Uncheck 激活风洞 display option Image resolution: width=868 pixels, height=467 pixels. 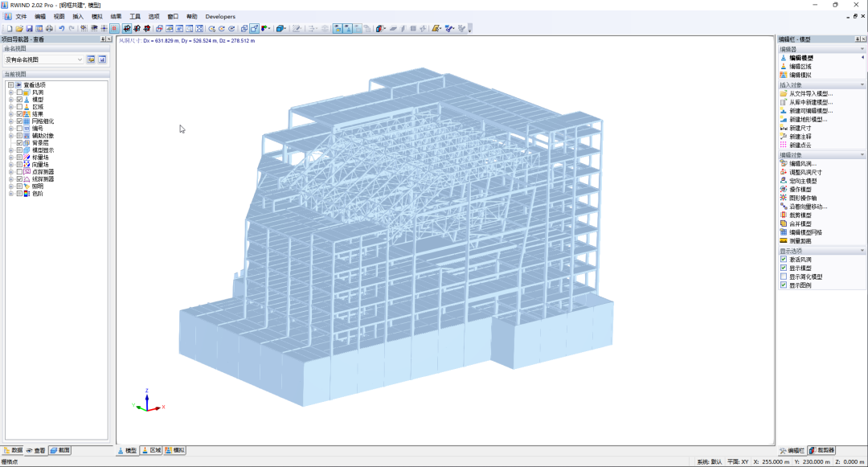click(x=784, y=259)
